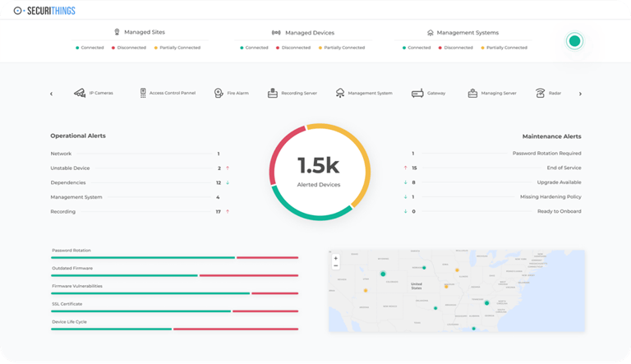This screenshot has width=631, height=364.
Task: Open the Managed Sites header
Action: click(140, 32)
